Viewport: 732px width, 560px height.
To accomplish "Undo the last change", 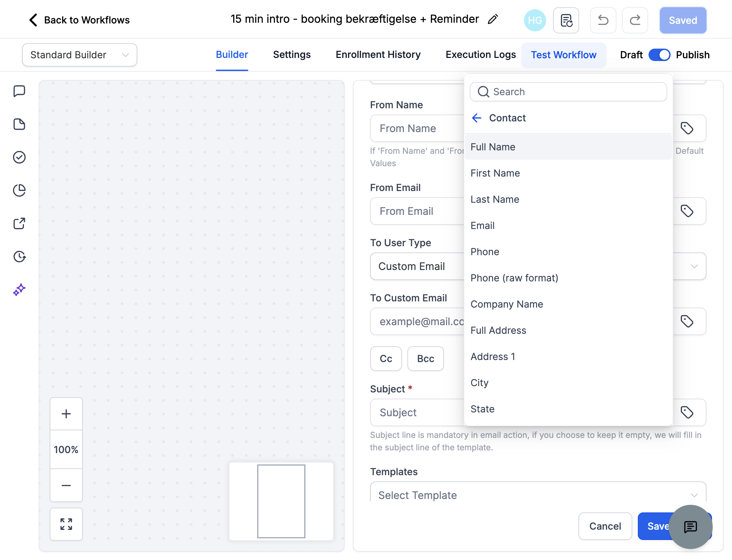I will coord(603,20).
